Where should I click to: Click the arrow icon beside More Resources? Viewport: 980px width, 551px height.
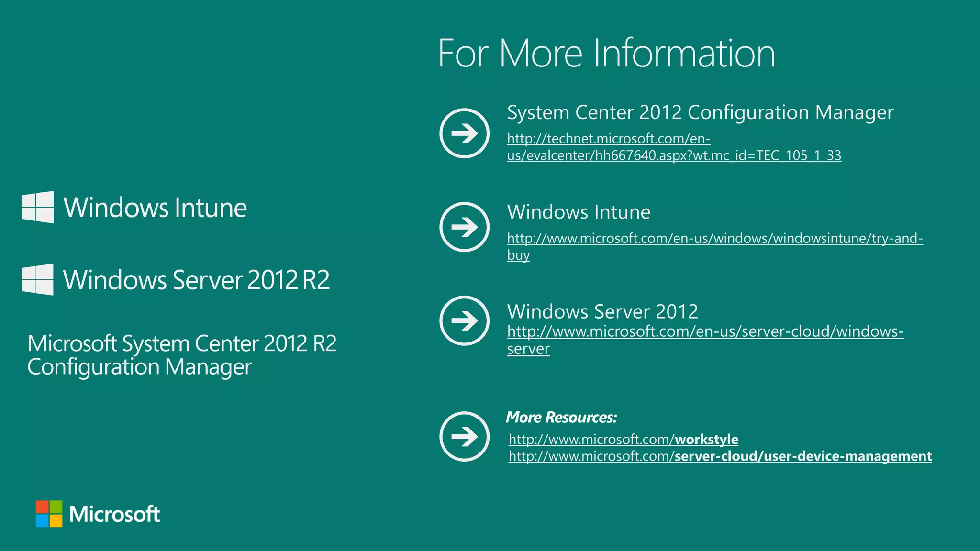tap(464, 436)
